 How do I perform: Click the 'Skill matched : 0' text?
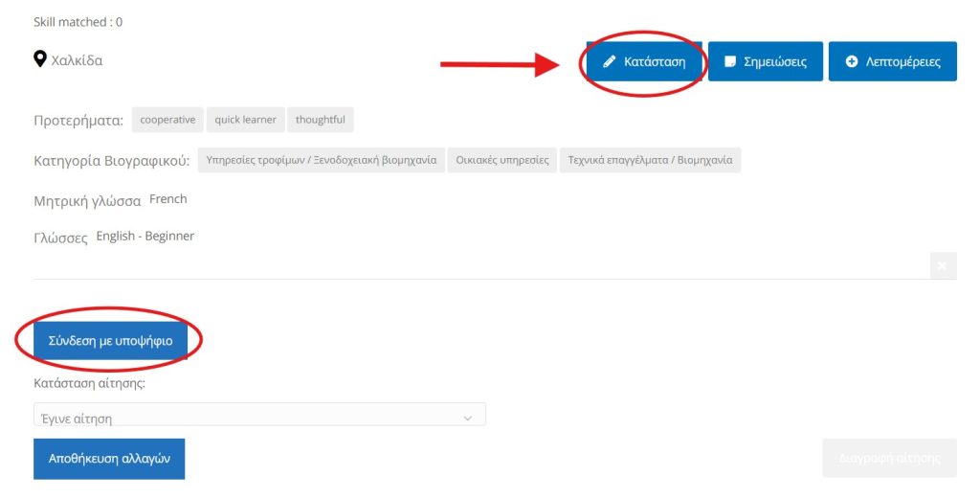78,22
